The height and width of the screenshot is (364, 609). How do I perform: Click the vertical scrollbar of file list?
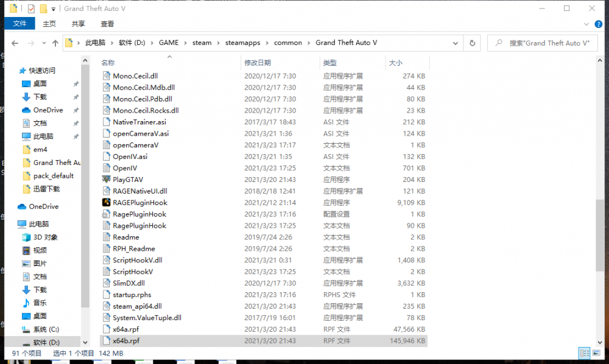[x=601, y=237]
